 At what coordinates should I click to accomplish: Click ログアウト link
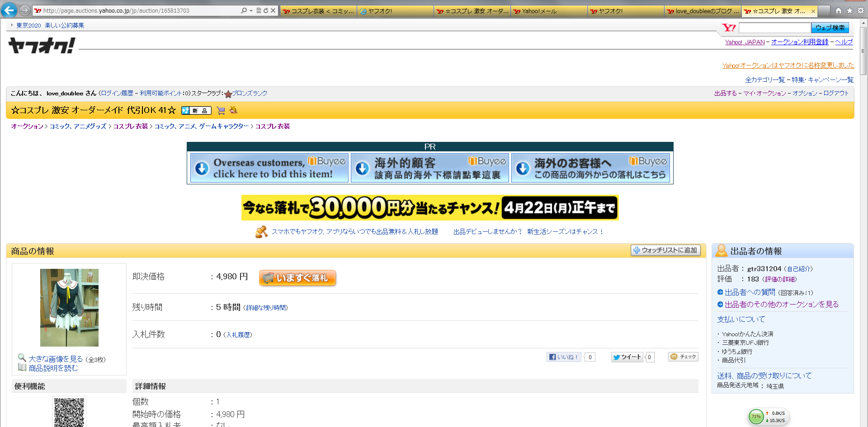836,93
